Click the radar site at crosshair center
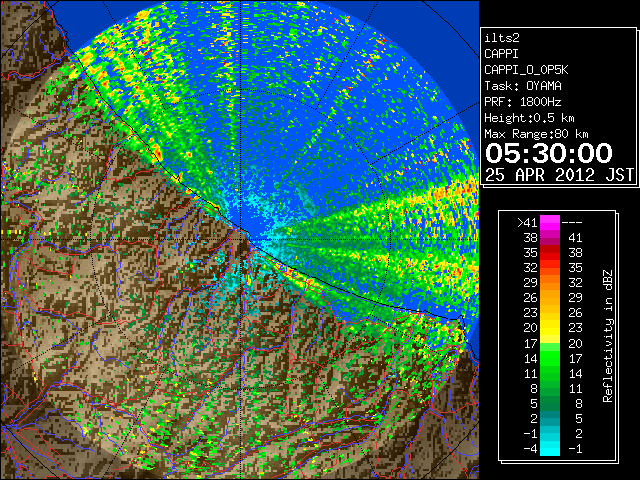Image resolution: width=640 pixels, height=480 pixels. click(241, 240)
